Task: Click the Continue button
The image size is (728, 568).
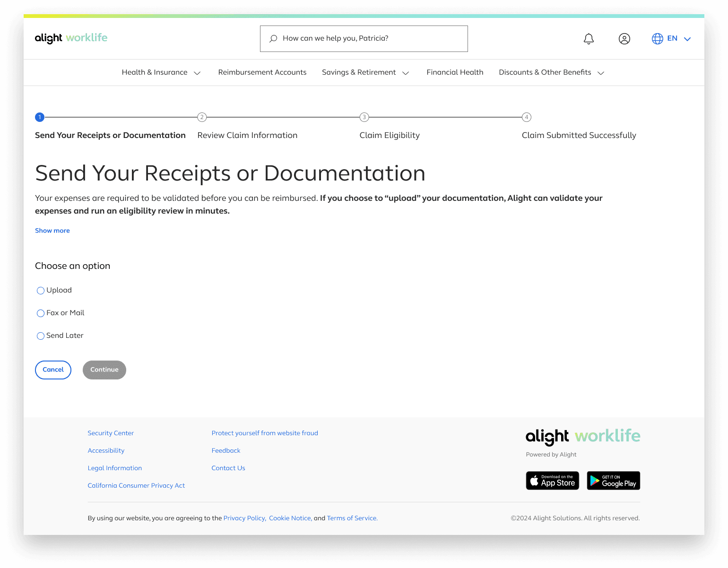Action: [104, 370]
